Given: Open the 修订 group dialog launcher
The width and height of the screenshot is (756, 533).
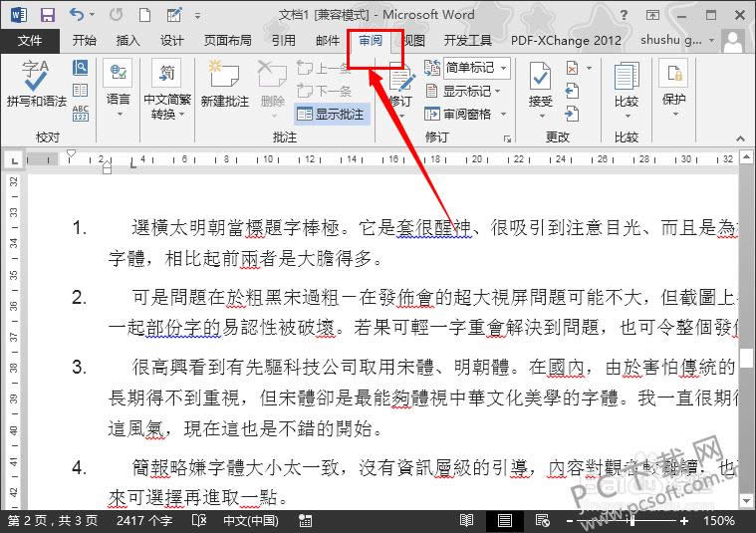Looking at the screenshot, I should point(507,138).
